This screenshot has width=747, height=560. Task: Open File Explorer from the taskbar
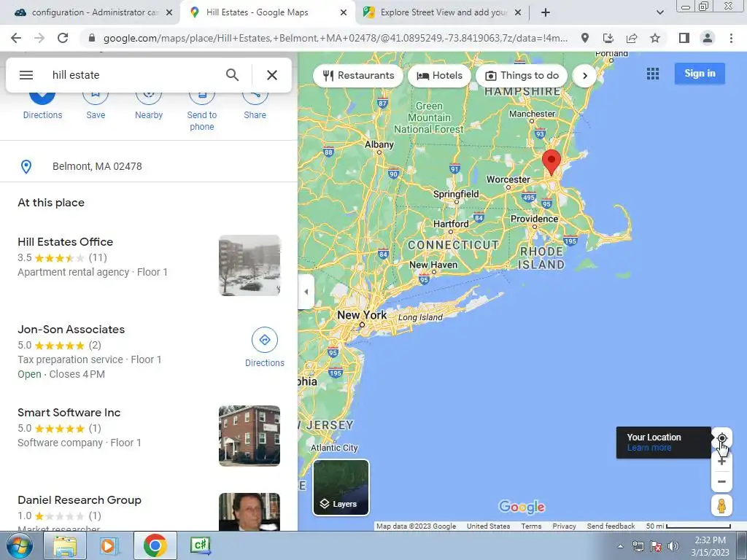point(65,545)
